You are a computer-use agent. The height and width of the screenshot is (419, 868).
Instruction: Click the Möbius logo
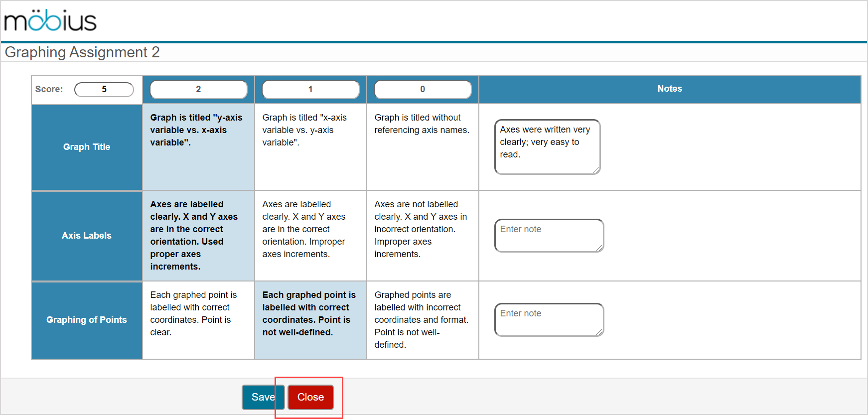50,20
